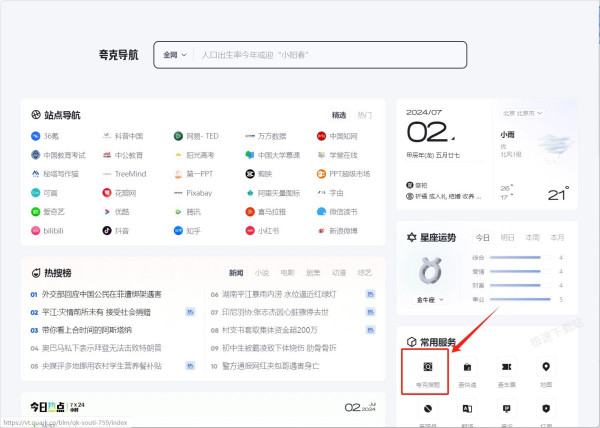Click the bilibili pink icon
This screenshot has width=600, height=428.
(36, 231)
